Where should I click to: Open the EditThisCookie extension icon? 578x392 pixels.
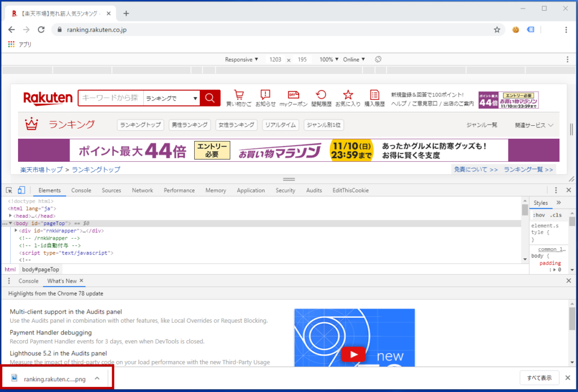coord(515,30)
